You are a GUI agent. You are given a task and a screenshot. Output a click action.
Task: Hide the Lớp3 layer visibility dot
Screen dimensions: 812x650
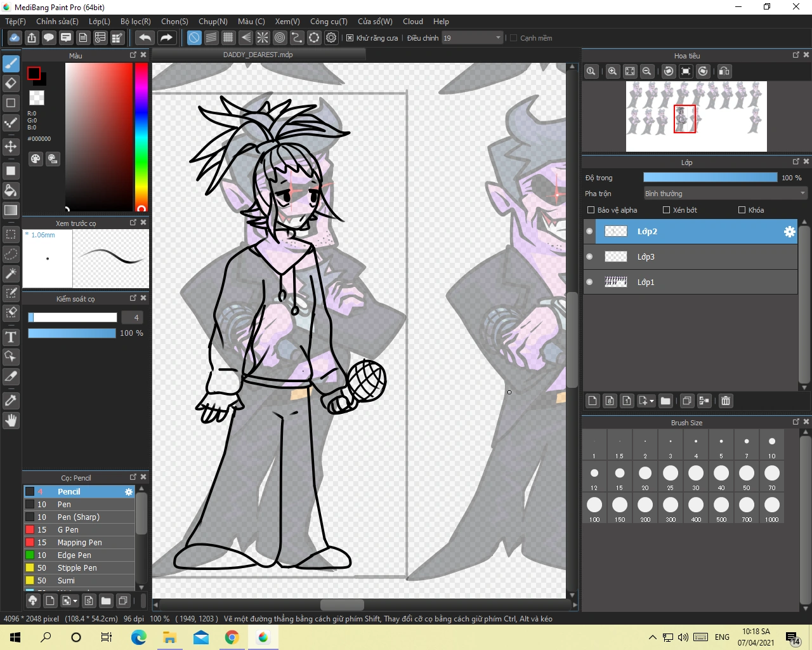[589, 256]
